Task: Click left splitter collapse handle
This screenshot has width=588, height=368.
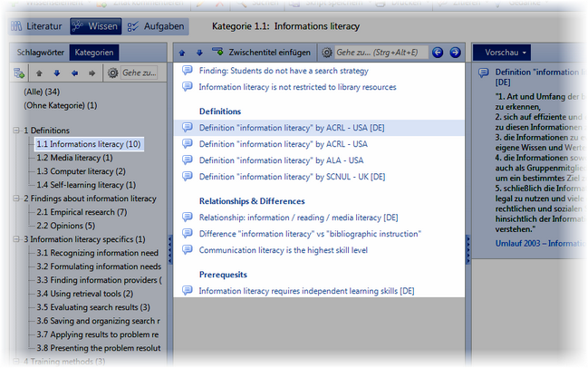Action: coord(169,249)
